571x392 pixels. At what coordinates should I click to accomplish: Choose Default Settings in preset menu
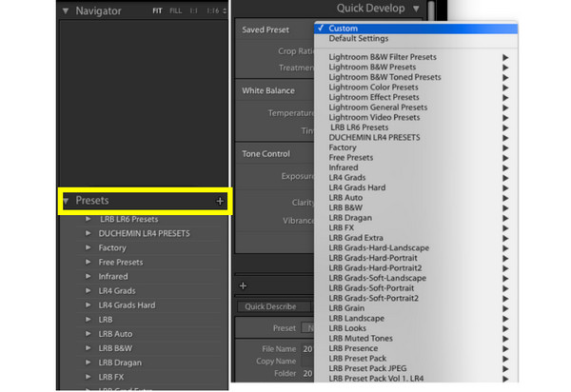point(416,38)
